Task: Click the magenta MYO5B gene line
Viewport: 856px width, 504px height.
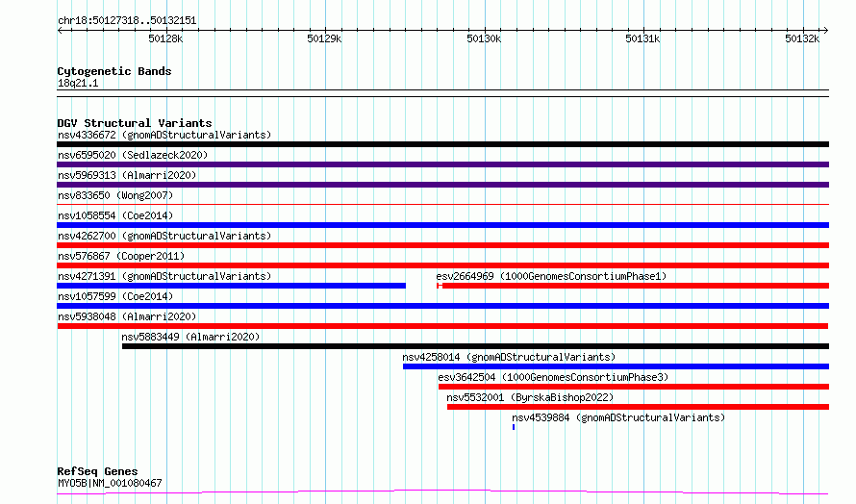Action: point(442,492)
